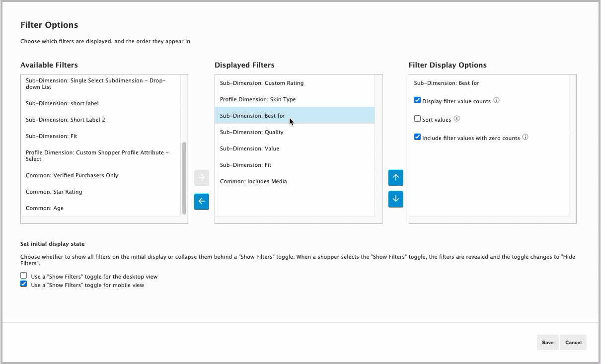Uncheck Include filter values with zero counts

click(x=417, y=137)
